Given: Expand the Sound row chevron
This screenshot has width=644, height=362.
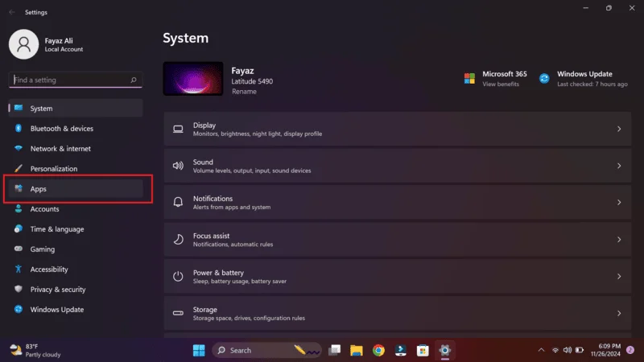Looking at the screenshot, I should (x=619, y=166).
